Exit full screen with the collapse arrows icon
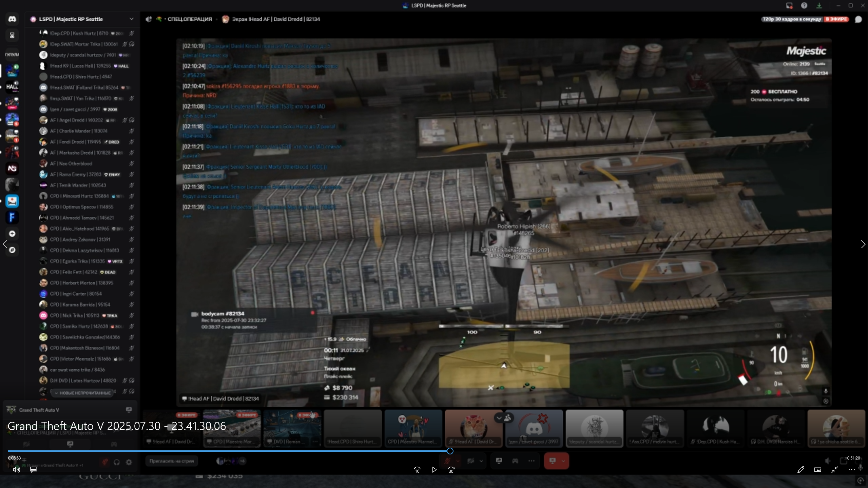This screenshot has height=488, width=868. (x=835, y=470)
